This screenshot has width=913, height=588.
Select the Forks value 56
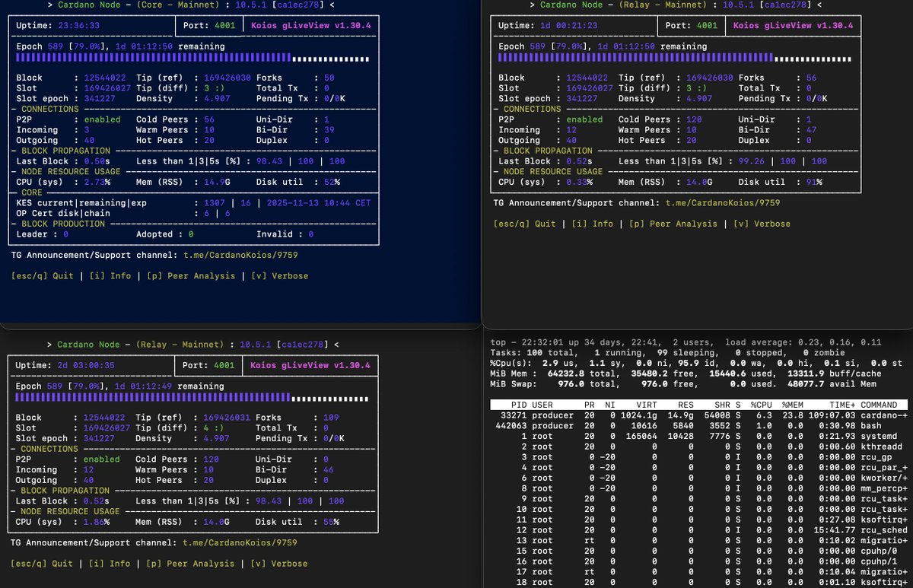(x=811, y=78)
